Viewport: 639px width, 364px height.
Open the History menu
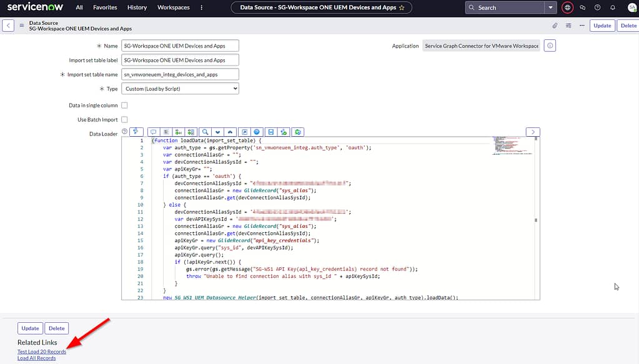click(x=137, y=7)
